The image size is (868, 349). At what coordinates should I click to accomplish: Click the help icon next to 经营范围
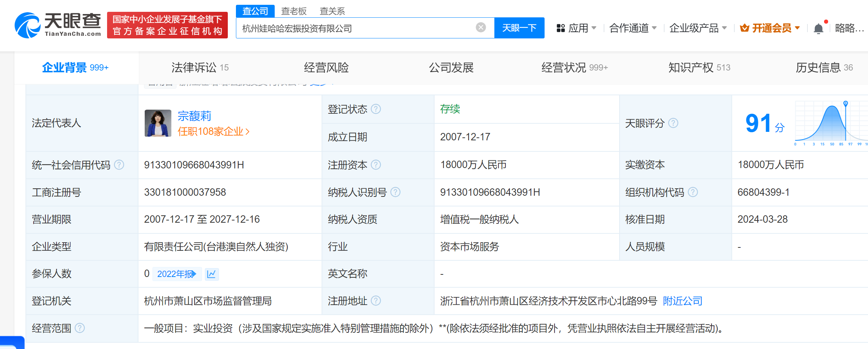[80, 328]
